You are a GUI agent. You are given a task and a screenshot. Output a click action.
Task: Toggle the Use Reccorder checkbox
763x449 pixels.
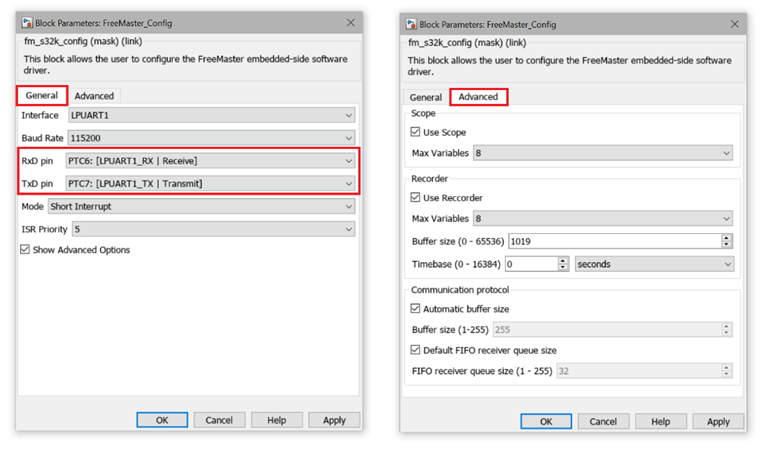(415, 198)
